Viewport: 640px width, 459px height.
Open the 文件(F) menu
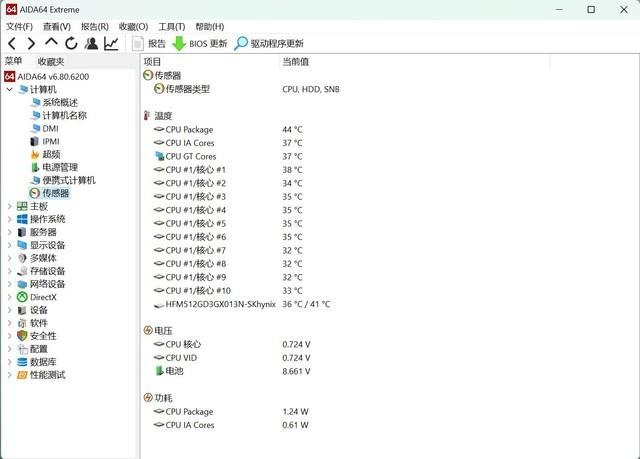(x=19, y=27)
